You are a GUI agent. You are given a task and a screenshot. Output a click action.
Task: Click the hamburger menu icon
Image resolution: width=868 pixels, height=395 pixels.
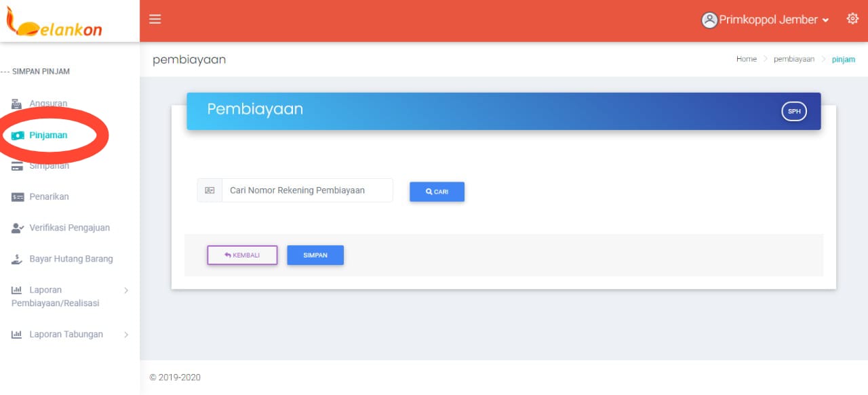pyautogui.click(x=155, y=19)
